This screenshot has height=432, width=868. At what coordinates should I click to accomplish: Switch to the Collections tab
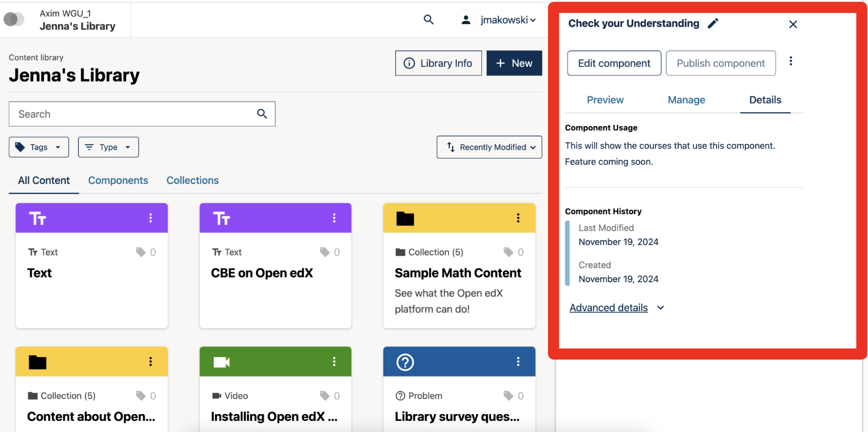(x=193, y=181)
